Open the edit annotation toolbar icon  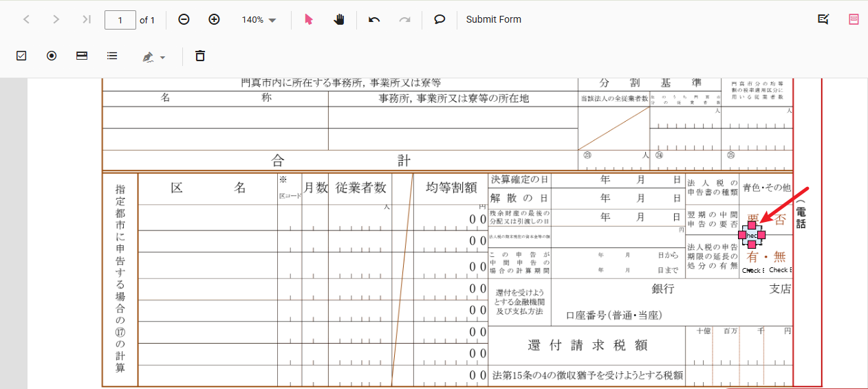coord(823,20)
